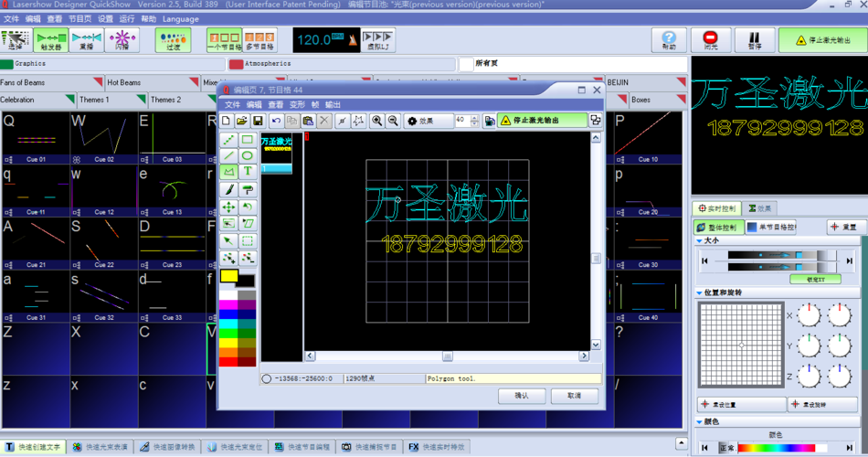Open the 输出 menu in frame editor
This screenshot has height=457, width=868.
pos(333,105)
